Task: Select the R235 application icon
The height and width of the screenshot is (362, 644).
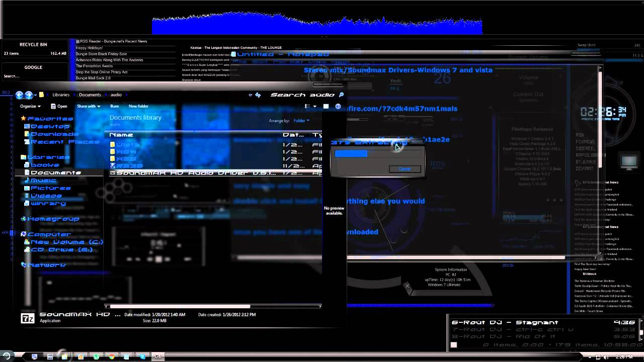Action: (x=113, y=165)
